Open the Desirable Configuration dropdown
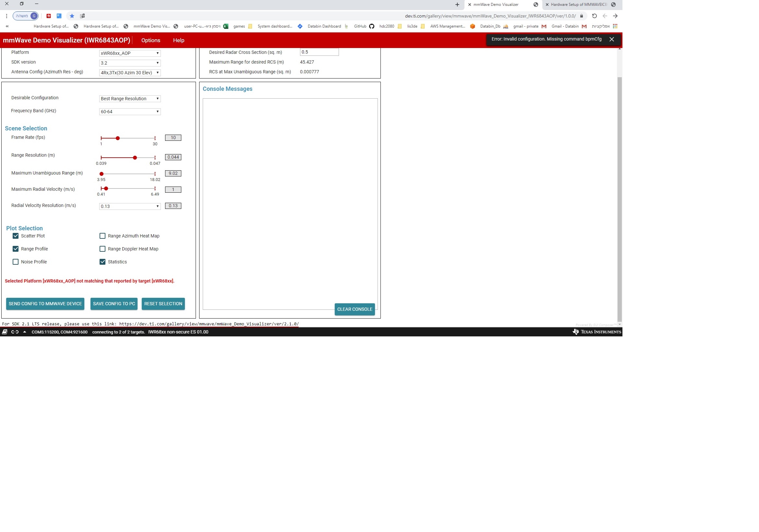This screenshot has height=532, width=759. click(x=130, y=99)
